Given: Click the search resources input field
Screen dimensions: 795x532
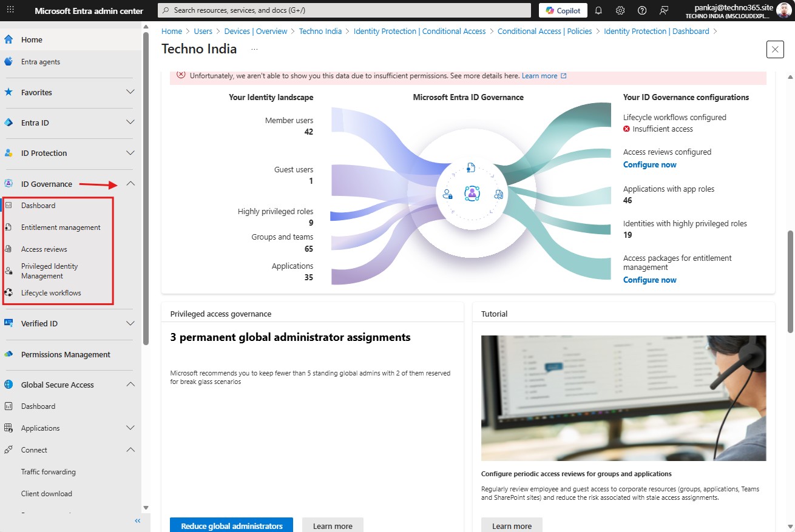Looking at the screenshot, I should point(344,10).
